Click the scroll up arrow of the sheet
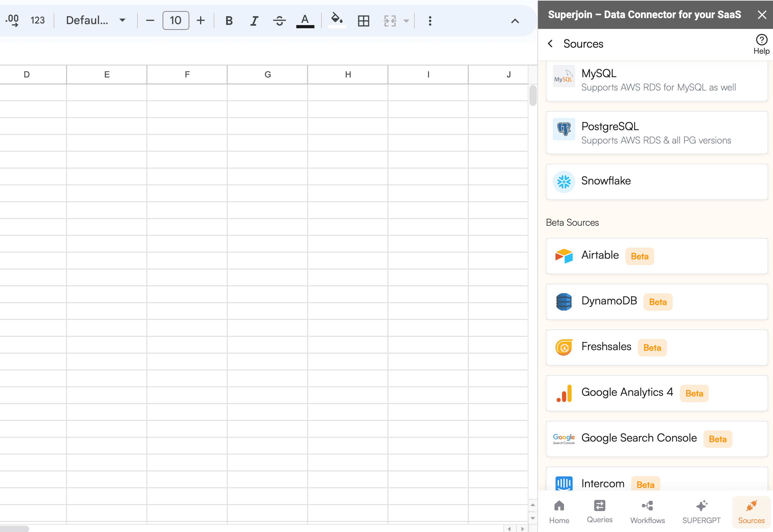 (533, 505)
